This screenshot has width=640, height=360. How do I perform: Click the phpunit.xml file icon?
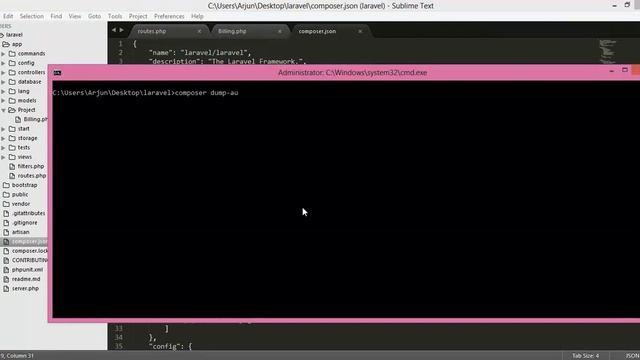[x=6, y=269]
